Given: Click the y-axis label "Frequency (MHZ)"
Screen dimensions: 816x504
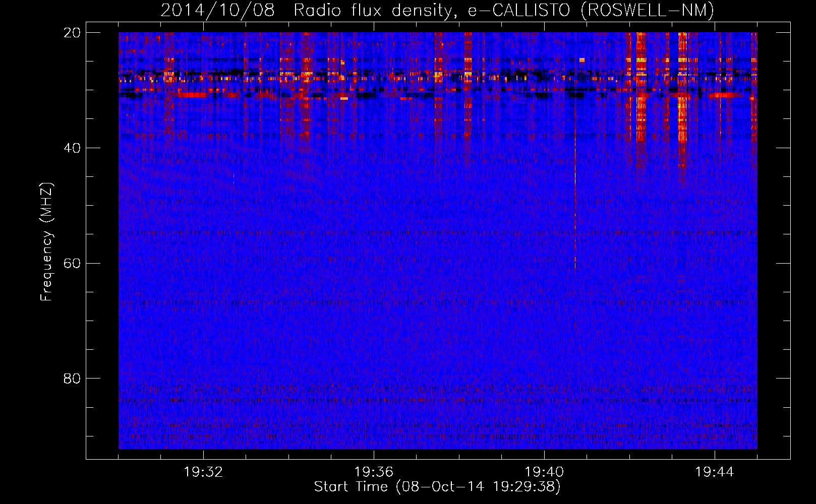Looking at the screenshot, I should coord(46,242).
